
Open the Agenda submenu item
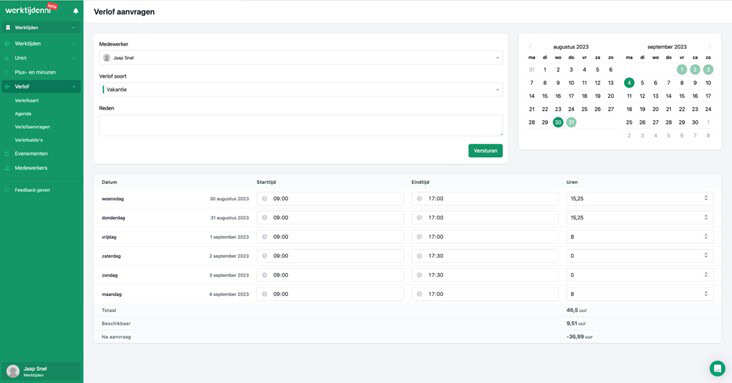click(23, 113)
